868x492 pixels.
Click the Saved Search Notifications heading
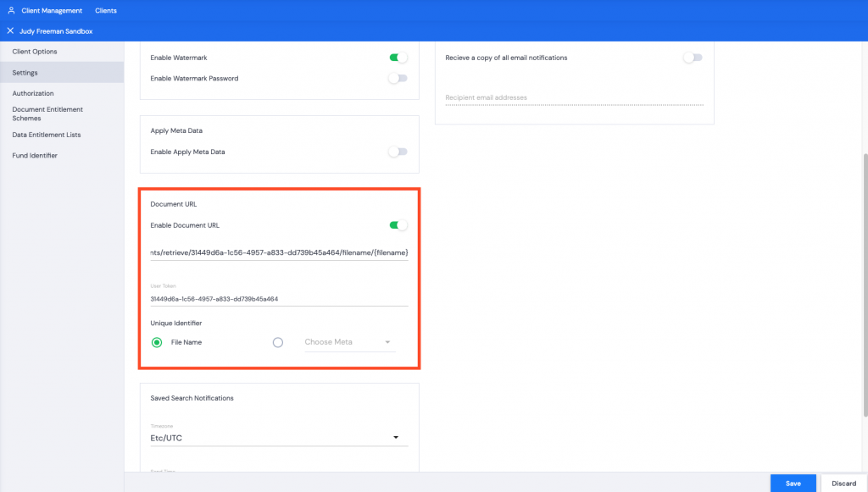click(192, 398)
